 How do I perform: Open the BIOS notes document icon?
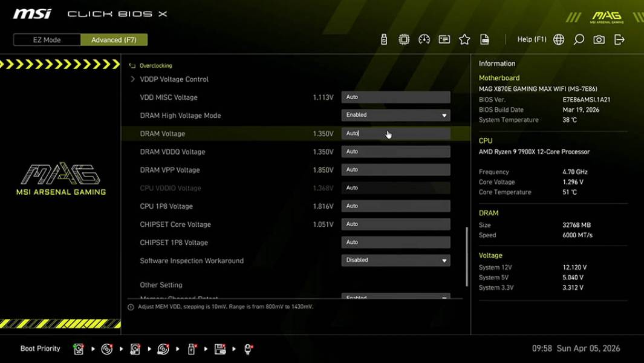pyautogui.click(x=484, y=39)
